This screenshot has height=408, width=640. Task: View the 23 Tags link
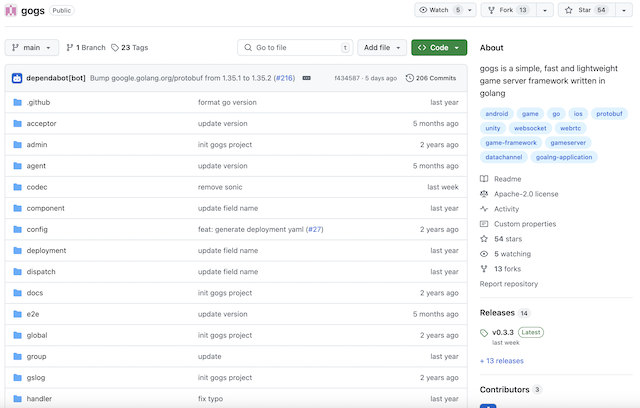[130, 48]
